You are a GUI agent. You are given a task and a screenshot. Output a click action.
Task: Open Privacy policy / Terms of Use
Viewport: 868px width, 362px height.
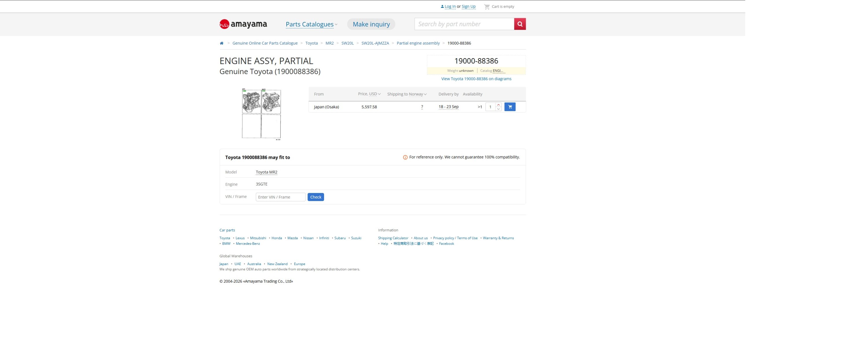455,238
